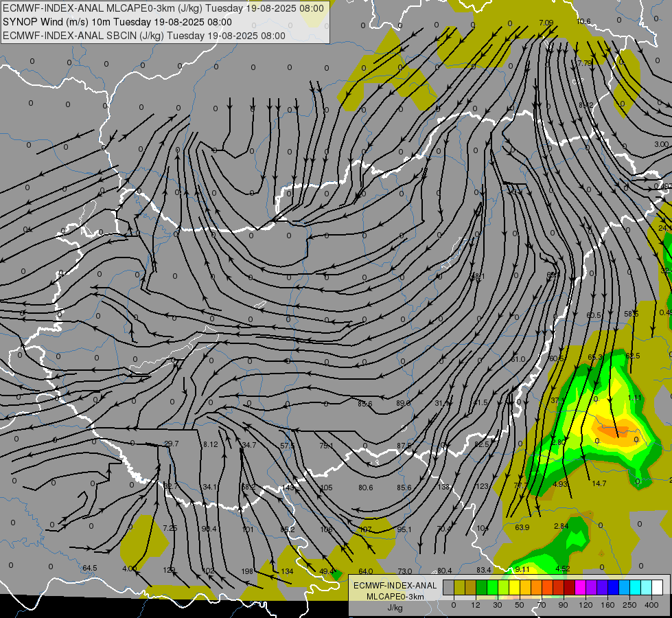This screenshot has width=672, height=618.
Task: Click the 87.5 value on the map
Action: pyautogui.click(x=404, y=446)
